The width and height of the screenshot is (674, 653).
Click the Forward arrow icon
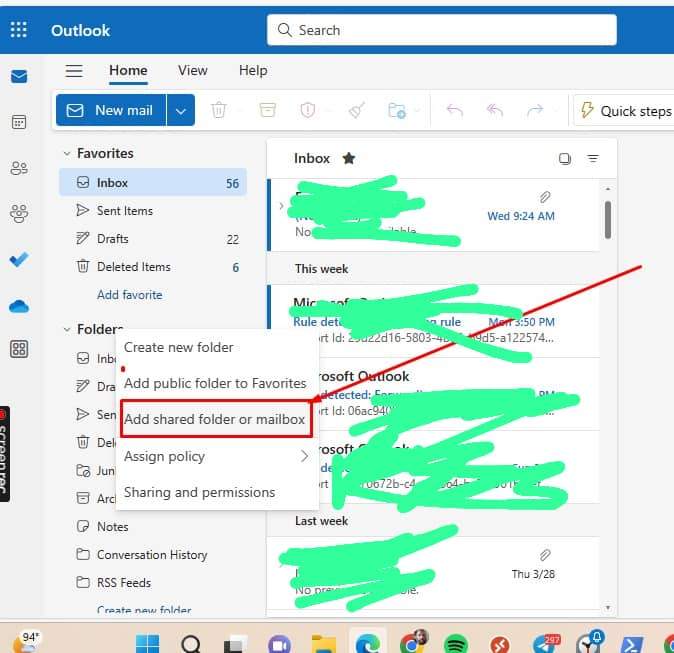point(535,110)
